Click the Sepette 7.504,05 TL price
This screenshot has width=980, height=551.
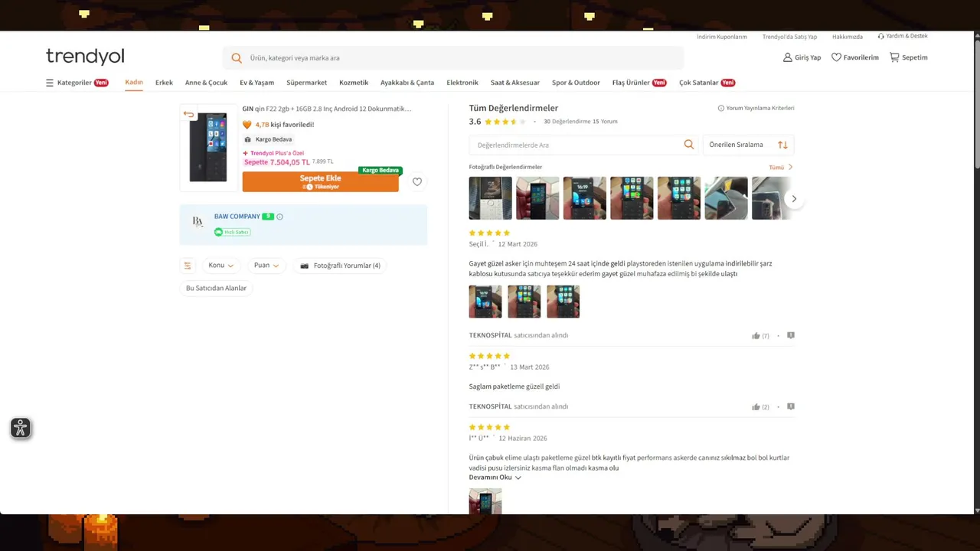277,162
